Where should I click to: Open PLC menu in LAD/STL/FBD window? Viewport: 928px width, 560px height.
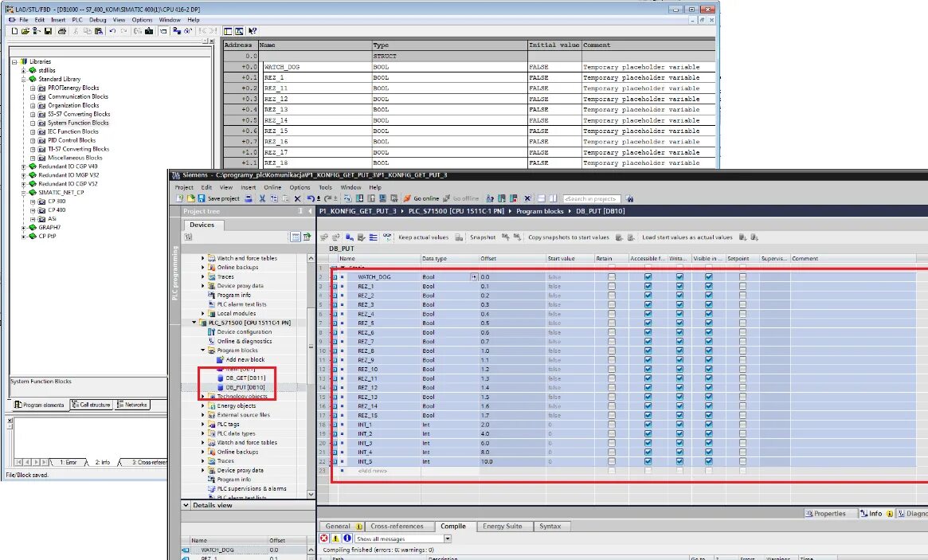tap(77, 20)
